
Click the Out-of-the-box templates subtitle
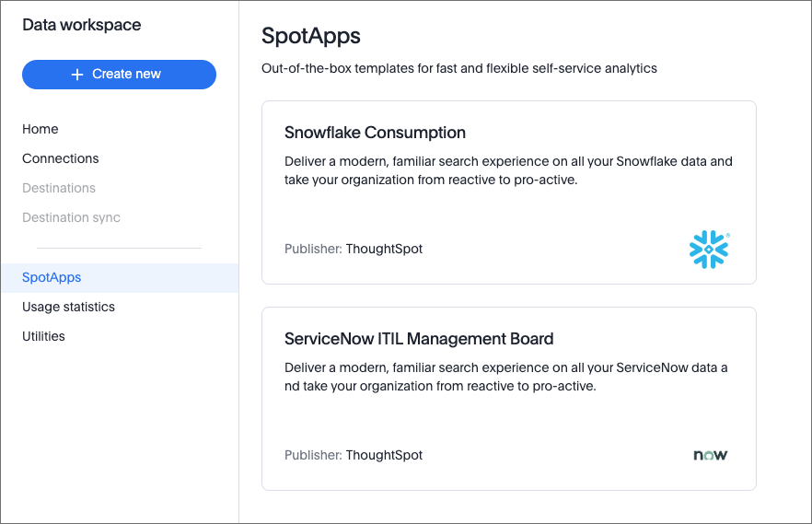[x=458, y=68]
